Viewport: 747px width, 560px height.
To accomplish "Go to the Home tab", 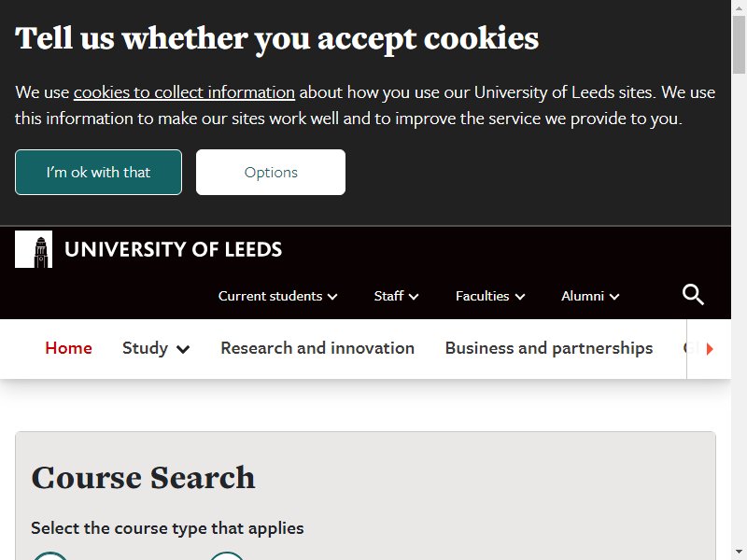I will coord(68,348).
